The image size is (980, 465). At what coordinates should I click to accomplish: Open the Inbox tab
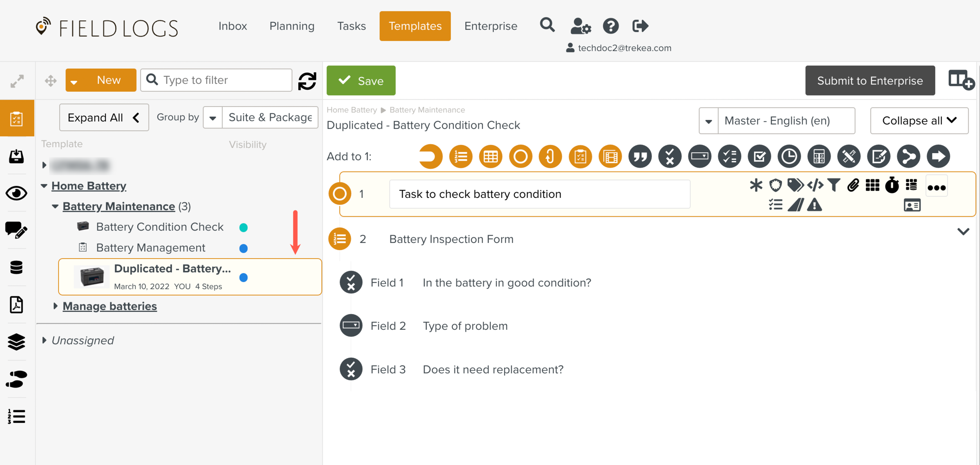coord(232,26)
